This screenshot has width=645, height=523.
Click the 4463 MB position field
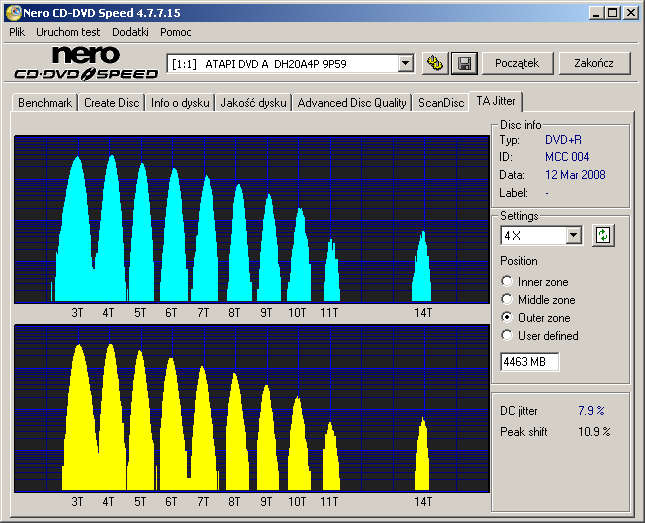(x=529, y=362)
